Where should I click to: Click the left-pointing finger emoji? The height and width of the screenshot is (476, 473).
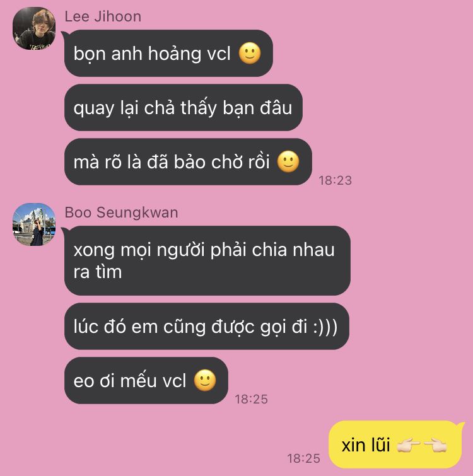[x=435, y=445]
